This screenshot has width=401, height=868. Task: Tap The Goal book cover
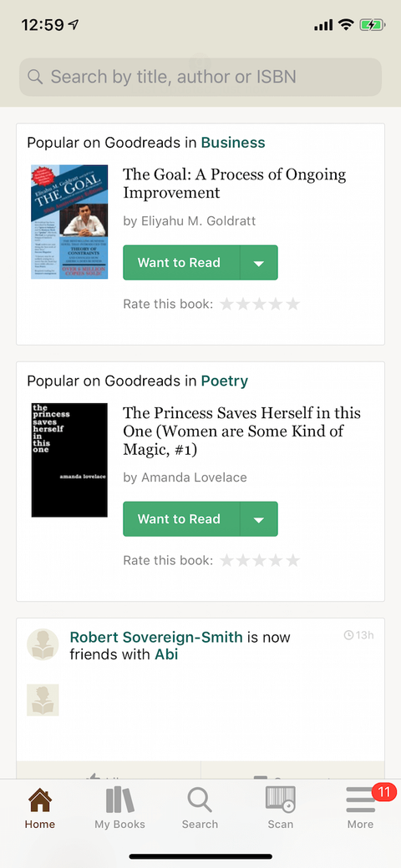(69, 221)
